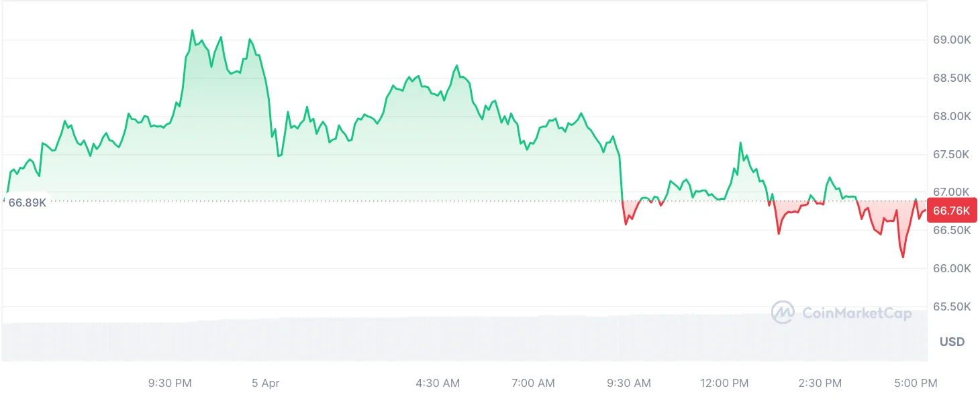Select the USD currency label

tap(952, 342)
